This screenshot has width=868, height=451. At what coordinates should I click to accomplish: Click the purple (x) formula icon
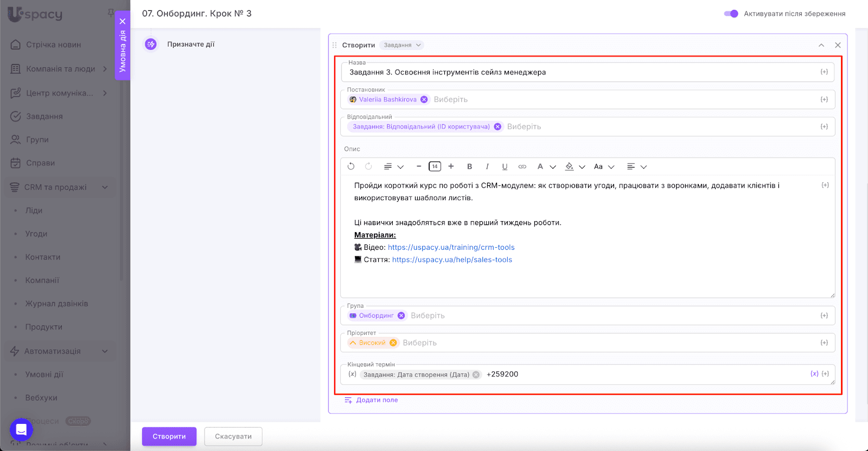coord(814,373)
